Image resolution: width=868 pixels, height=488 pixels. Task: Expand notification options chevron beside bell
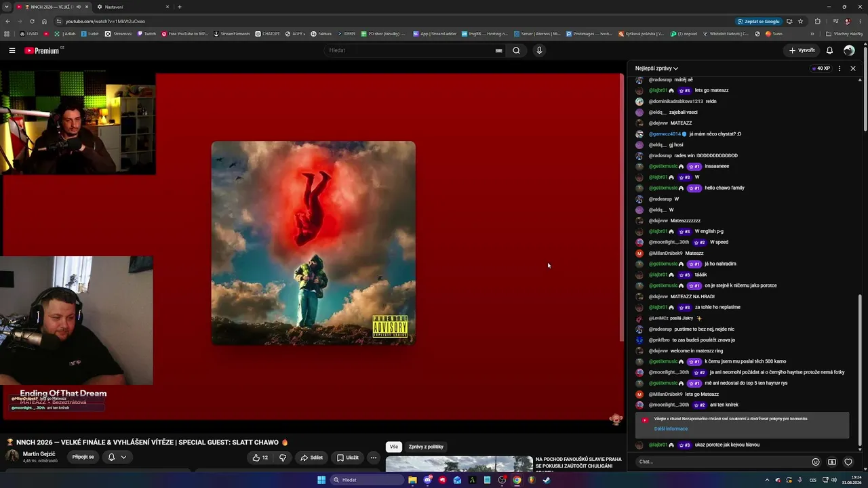123,457
